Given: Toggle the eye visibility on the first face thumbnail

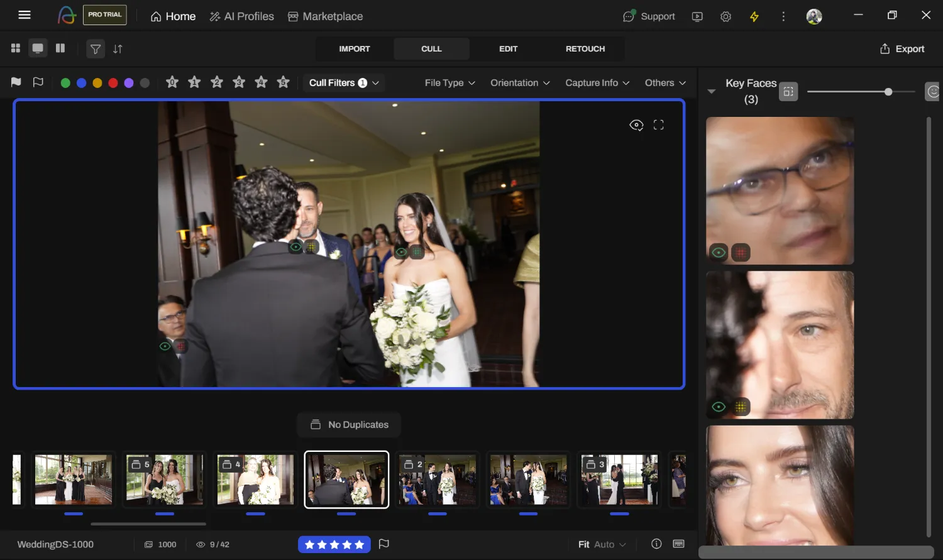Looking at the screenshot, I should click(719, 252).
